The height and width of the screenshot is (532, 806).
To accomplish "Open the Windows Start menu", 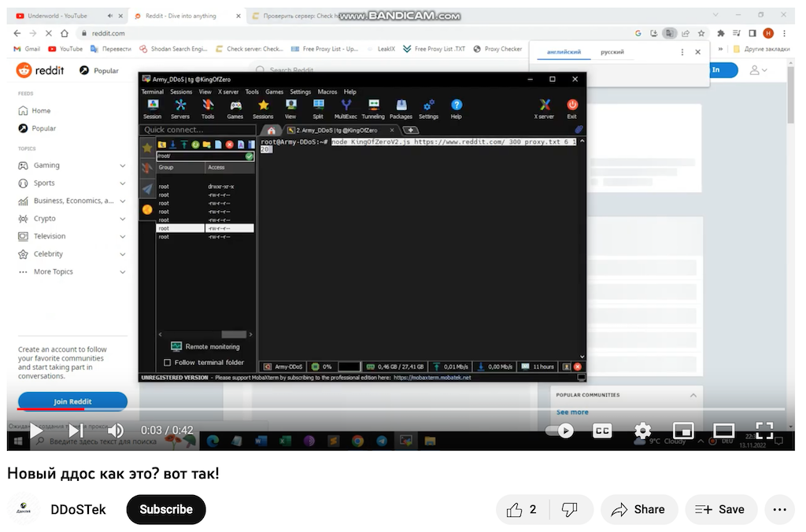I will [x=18, y=441].
